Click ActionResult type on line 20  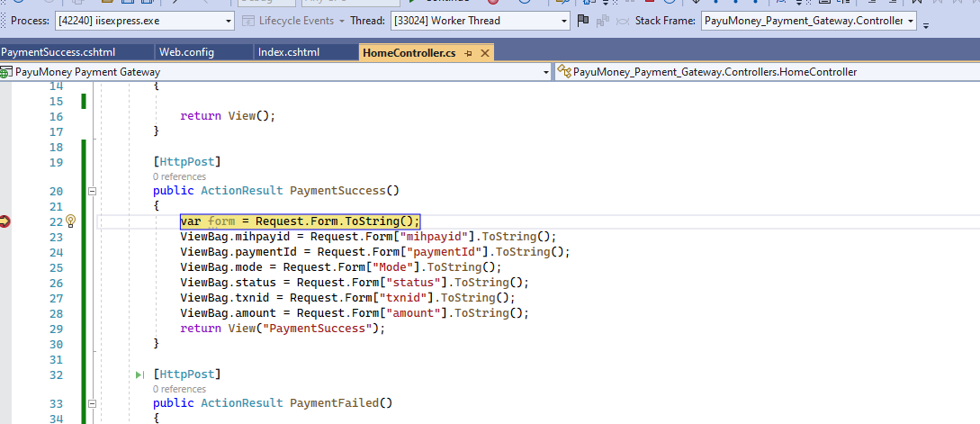tap(242, 191)
